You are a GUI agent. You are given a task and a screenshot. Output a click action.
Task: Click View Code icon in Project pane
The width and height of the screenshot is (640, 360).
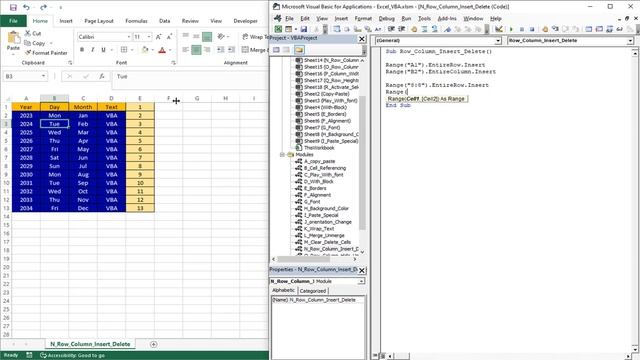[x=276, y=50]
